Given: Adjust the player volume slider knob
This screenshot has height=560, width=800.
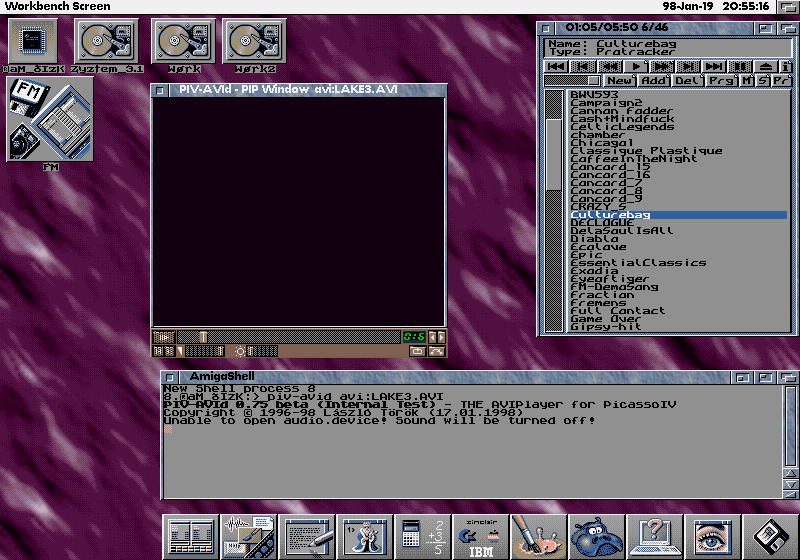Looking at the screenshot, I should (x=593, y=81).
